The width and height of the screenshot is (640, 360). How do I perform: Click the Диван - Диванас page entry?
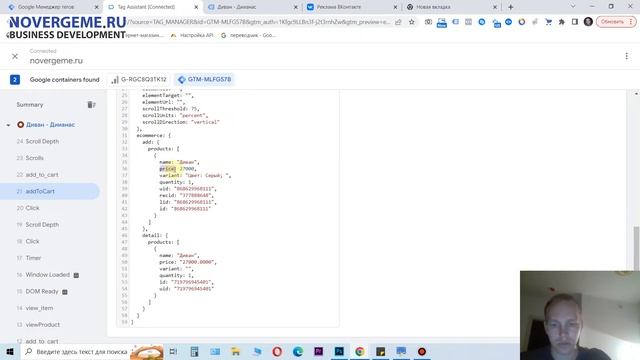pos(50,125)
